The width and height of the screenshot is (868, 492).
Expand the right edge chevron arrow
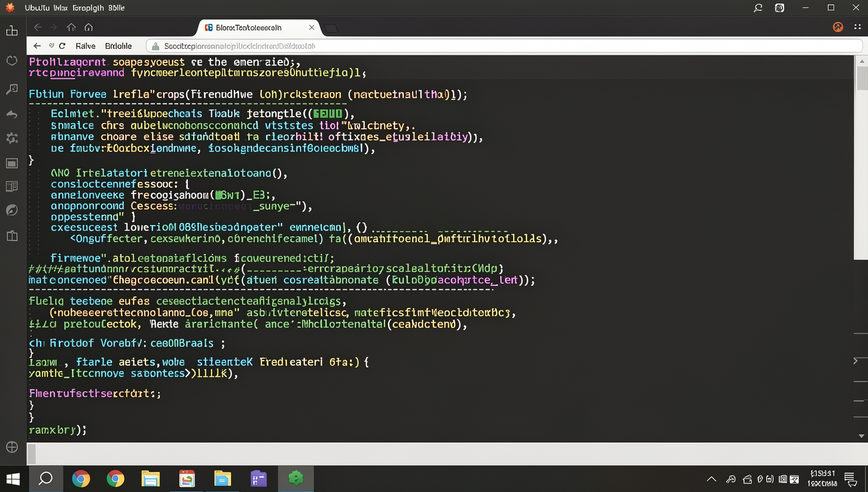pyautogui.click(x=856, y=361)
